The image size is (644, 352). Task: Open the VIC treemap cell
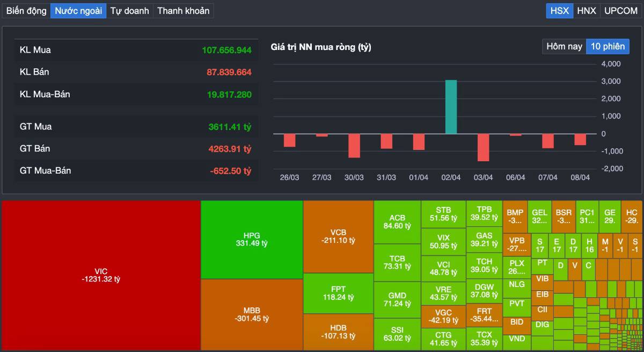click(101, 275)
